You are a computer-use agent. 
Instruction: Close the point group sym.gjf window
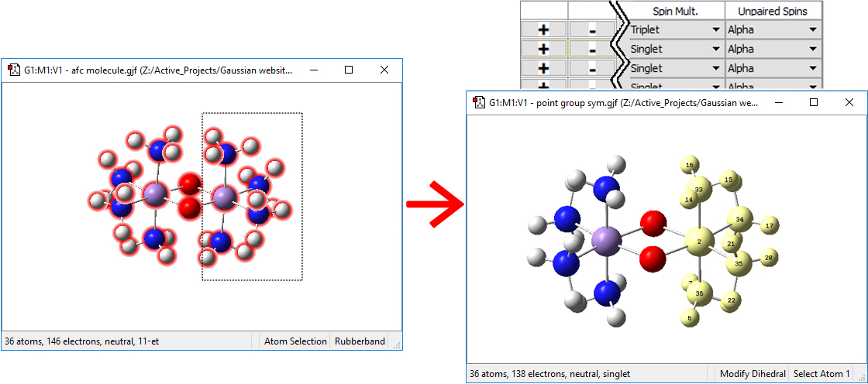point(849,102)
